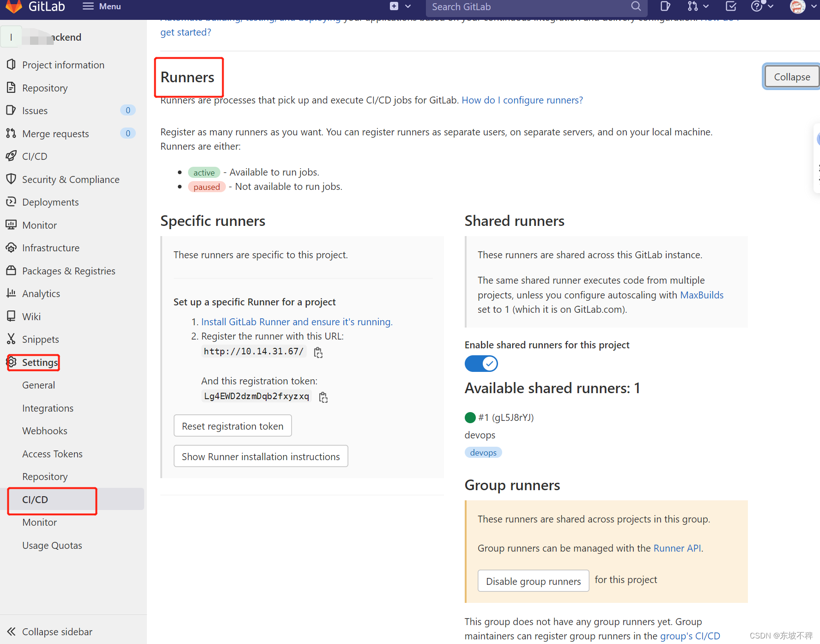Click the Settings gear icon
The width and height of the screenshot is (820, 644).
point(12,362)
